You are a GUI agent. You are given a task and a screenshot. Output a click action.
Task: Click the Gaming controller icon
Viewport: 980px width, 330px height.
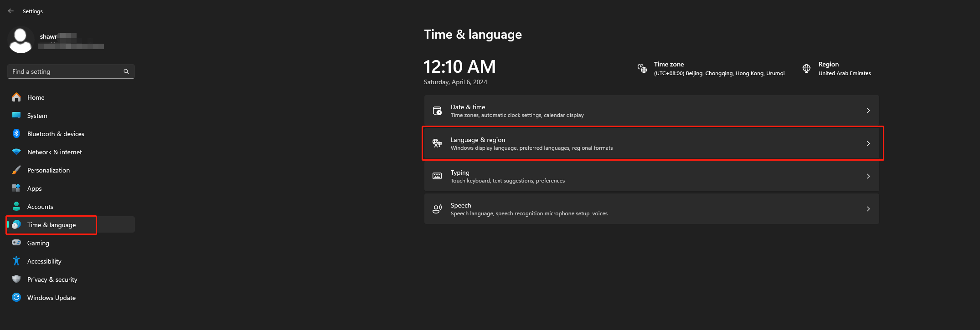pos(16,243)
